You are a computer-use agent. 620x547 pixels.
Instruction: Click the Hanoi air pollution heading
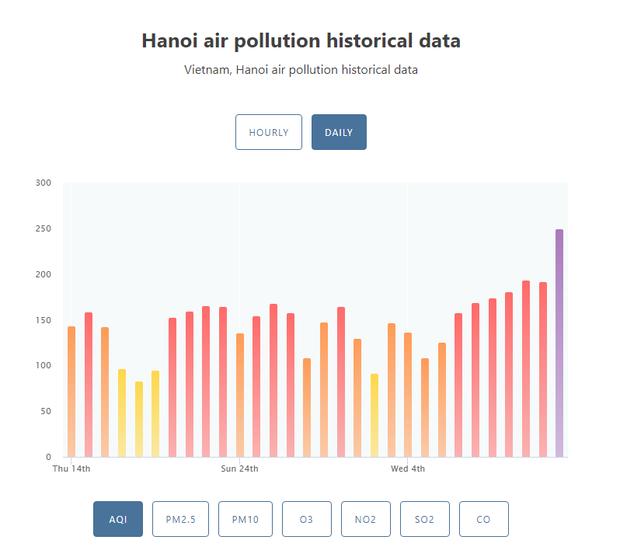click(301, 41)
